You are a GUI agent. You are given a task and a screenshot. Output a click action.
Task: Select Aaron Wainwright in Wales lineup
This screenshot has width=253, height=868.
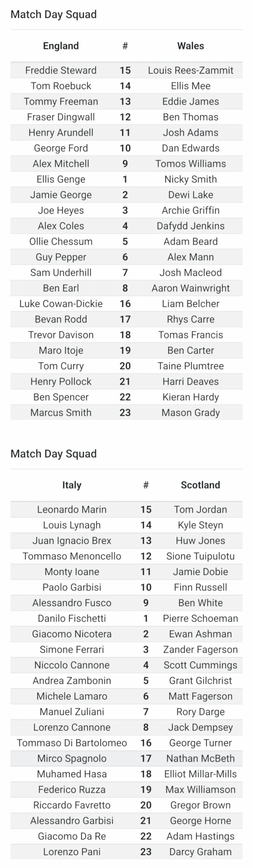pyautogui.click(x=190, y=288)
